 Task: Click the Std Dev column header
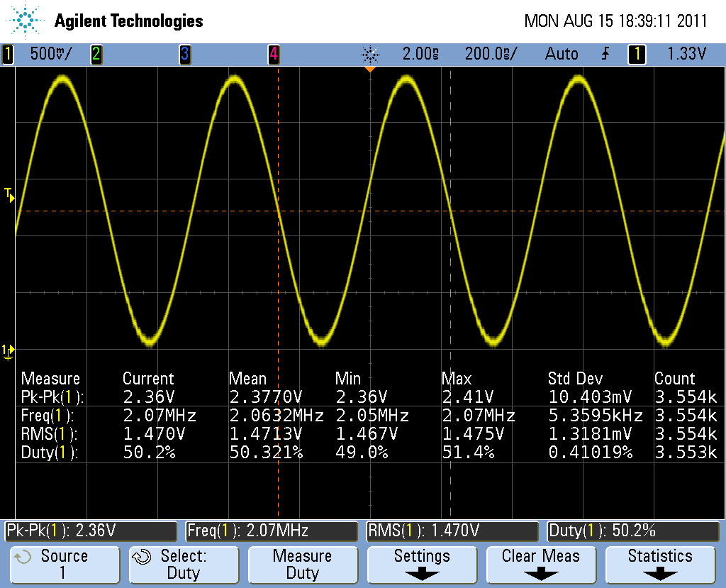[576, 379]
